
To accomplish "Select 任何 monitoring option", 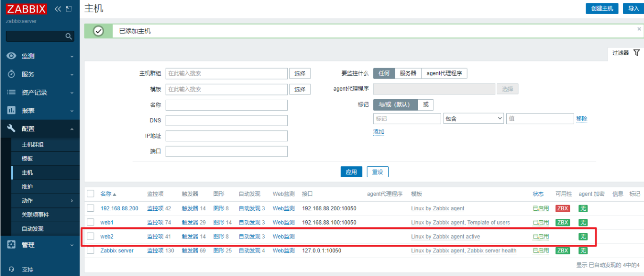I will click(384, 73).
